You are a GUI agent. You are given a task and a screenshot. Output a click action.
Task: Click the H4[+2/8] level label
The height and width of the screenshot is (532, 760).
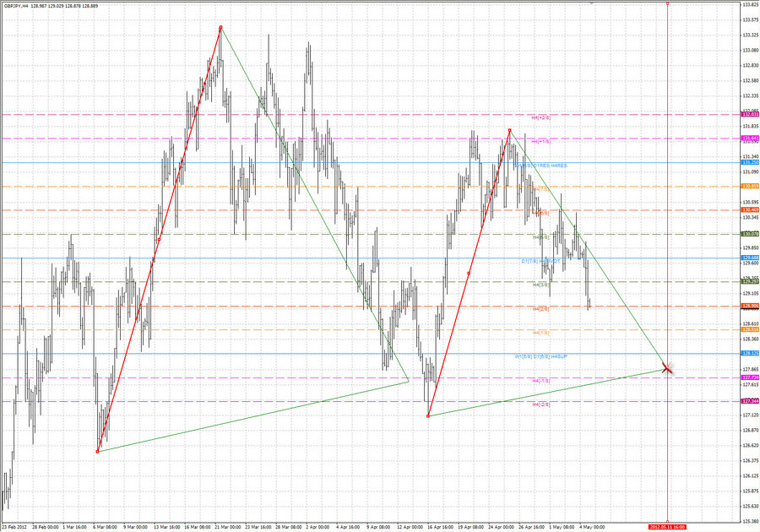click(540, 118)
